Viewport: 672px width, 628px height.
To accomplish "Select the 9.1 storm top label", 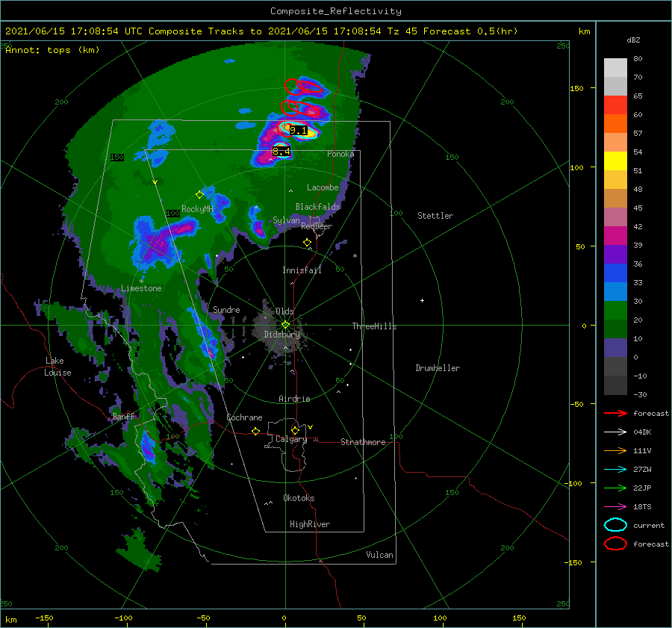I will point(298,131).
